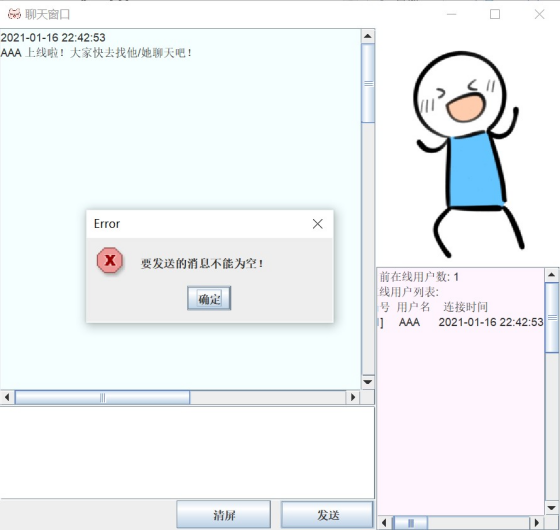
Task: Click chat log vertical scrollbar down arrow
Action: click(x=368, y=382)
